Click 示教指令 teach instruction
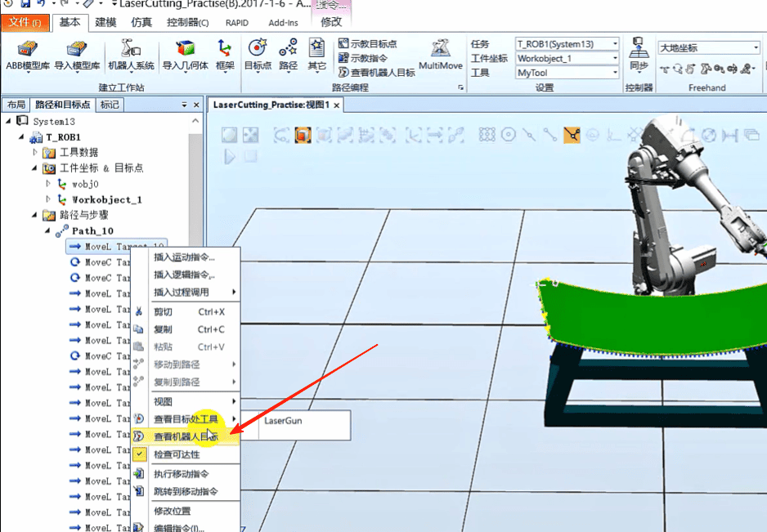The width and height of the screenshot is (767, 532). (362, 58)
